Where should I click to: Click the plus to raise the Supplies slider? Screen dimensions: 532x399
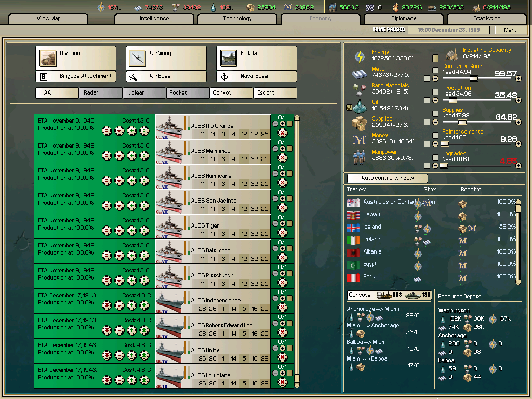coord(518,122)
